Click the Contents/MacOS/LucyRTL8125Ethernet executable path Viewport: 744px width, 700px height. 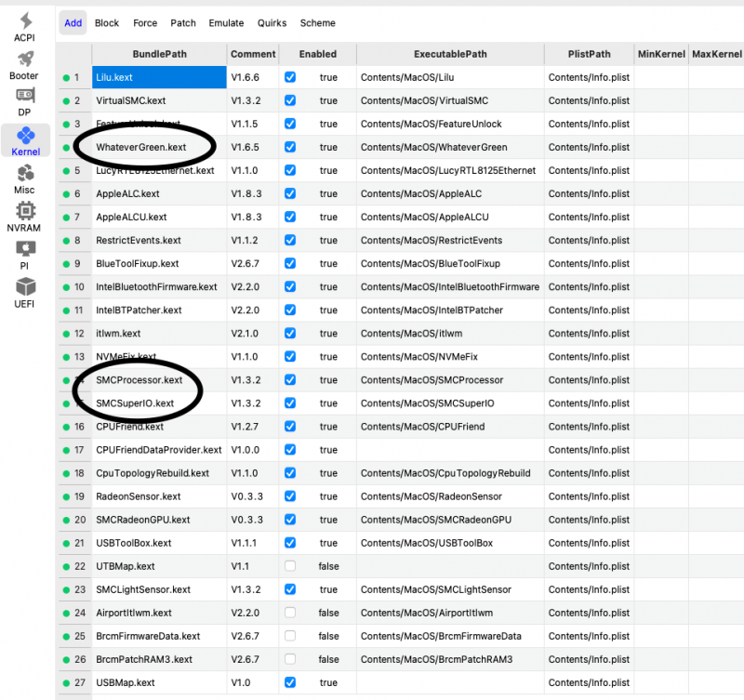pyautogui.click(x=448, y=170)
